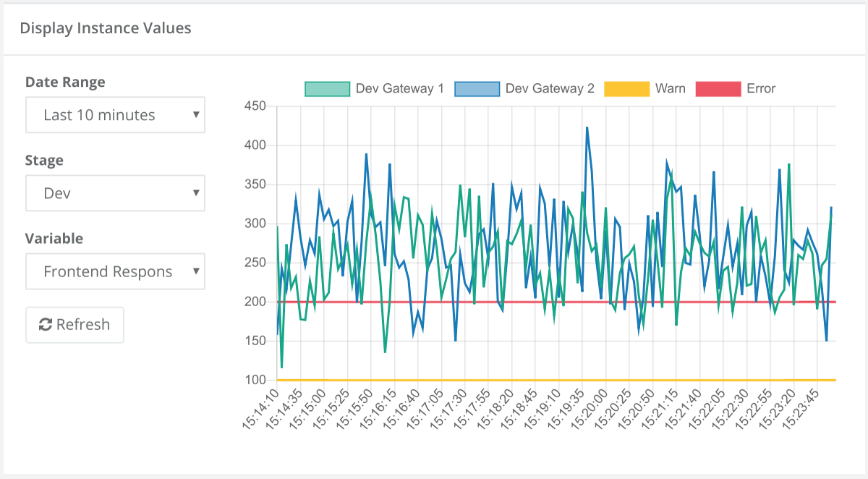Click the highest blue peak in the chart
Viewport: 868px width, 479px height.
[x=587, y=128]
